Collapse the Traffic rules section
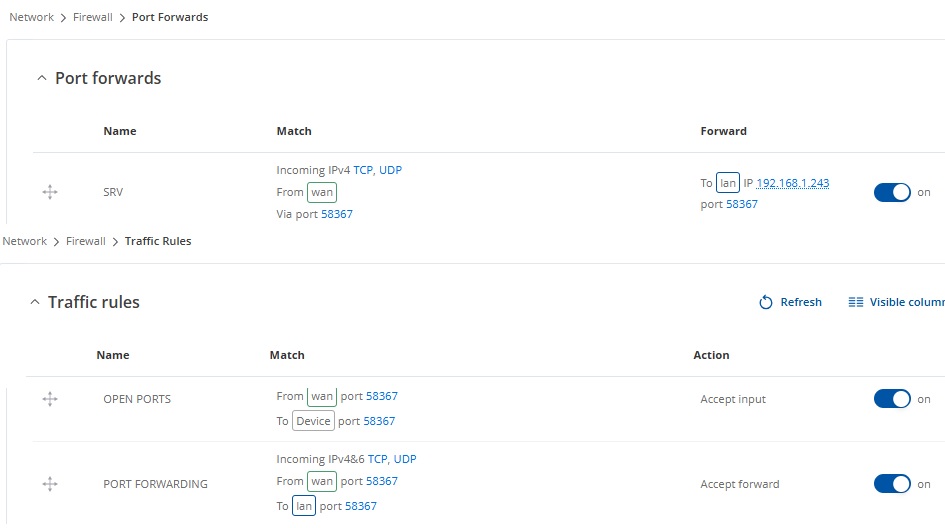Screen dimensions: 945x528 [35, 302]
